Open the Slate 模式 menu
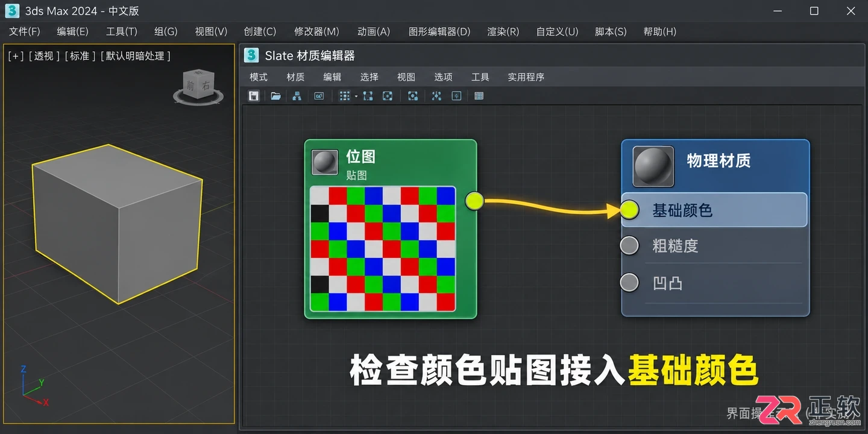Image resolution: width=868 pixels, height=434 pixels. coord(259,77)
